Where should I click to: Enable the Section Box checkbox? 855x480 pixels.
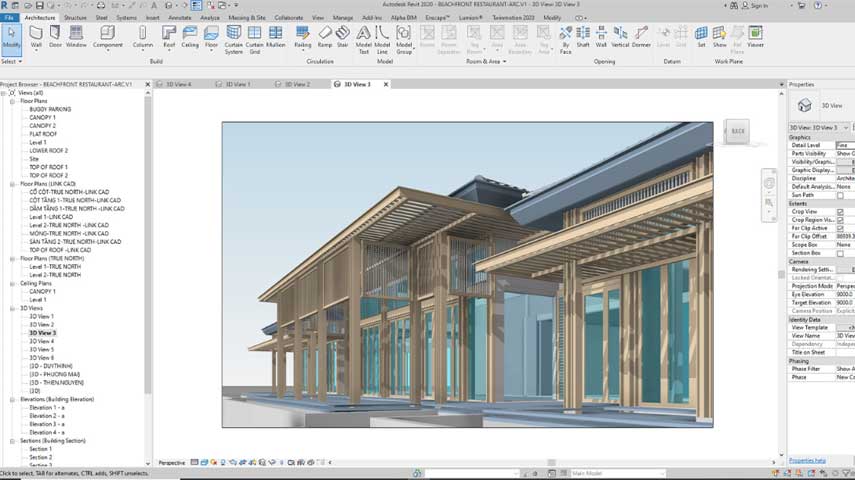(x=840, y=253)
